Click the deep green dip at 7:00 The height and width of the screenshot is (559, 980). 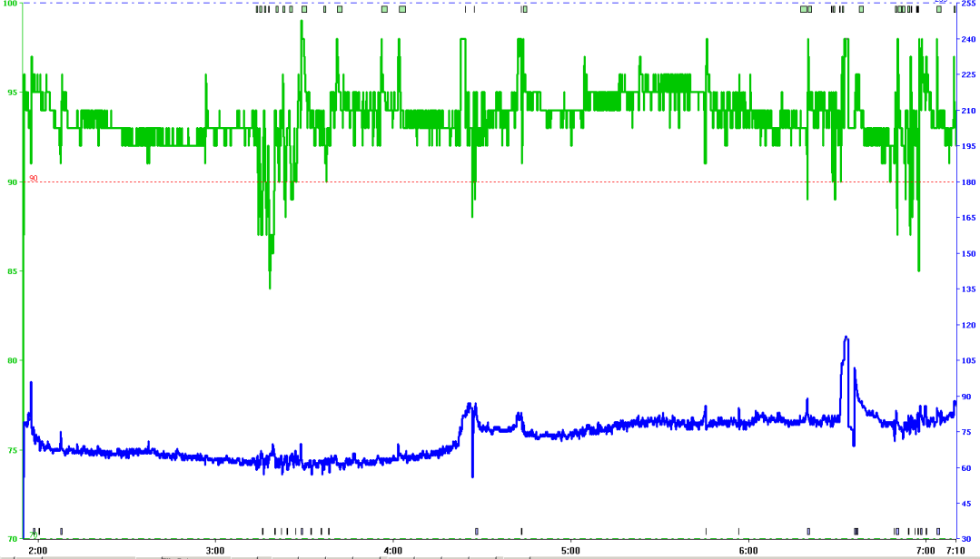point(918,270)
